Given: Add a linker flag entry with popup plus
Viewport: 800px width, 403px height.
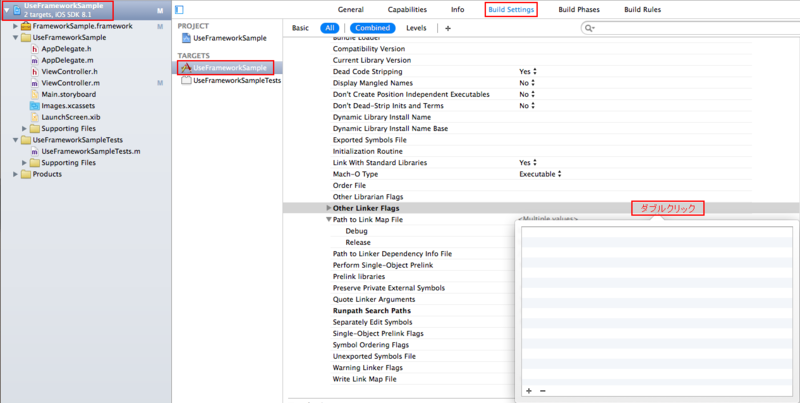Looking at the screenshot, I should (x=529, y=391).
